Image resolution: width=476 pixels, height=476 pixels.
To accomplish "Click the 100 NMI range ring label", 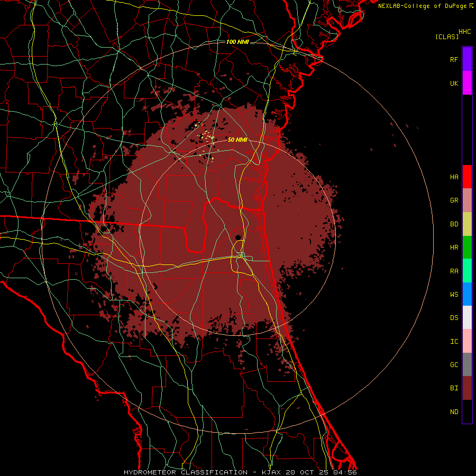I will 237,42.
